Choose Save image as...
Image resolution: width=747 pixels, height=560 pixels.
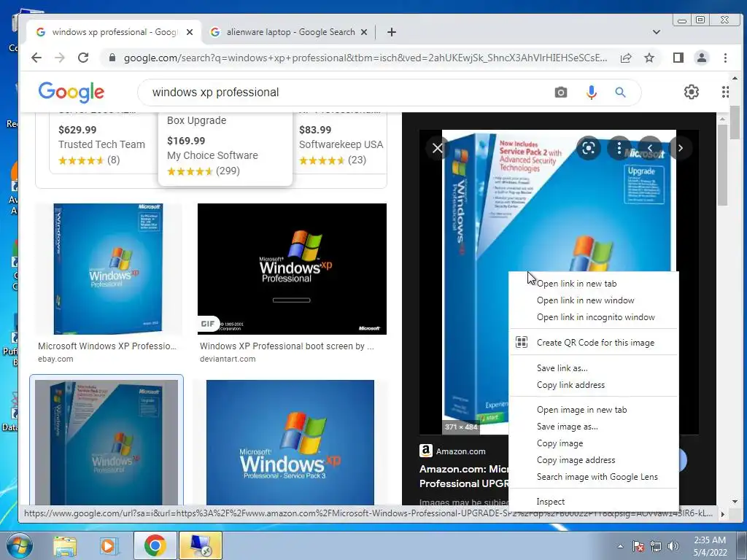pos(594,427)
